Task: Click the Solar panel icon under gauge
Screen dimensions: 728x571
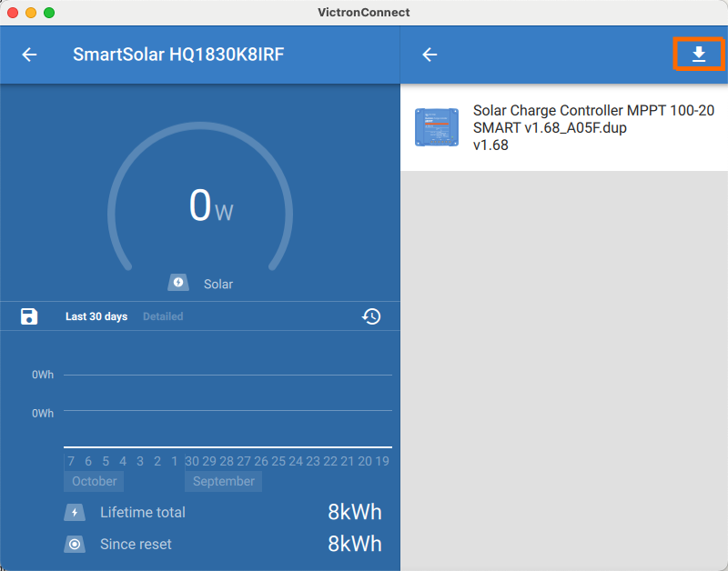Action: [x=178, y=284]
